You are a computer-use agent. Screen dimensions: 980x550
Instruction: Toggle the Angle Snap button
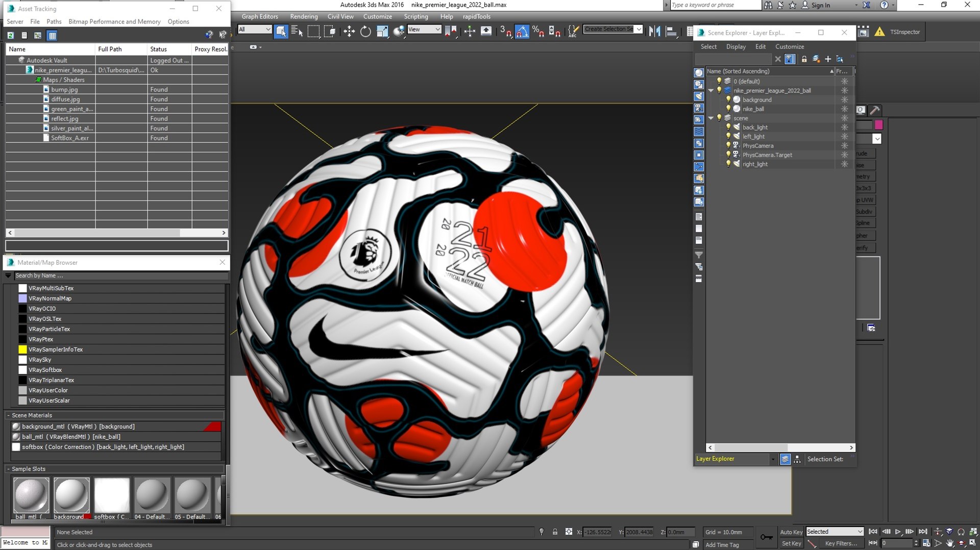(x=522, y=32)
